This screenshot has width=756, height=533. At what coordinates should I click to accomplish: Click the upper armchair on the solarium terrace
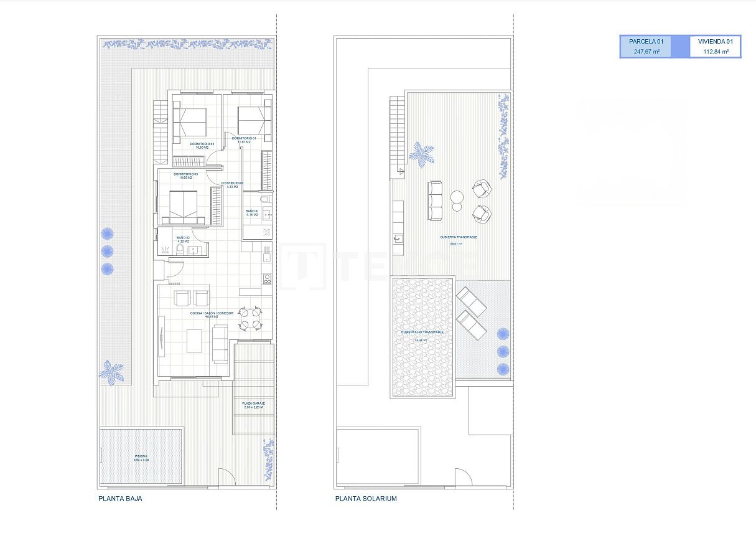[481, 187]
